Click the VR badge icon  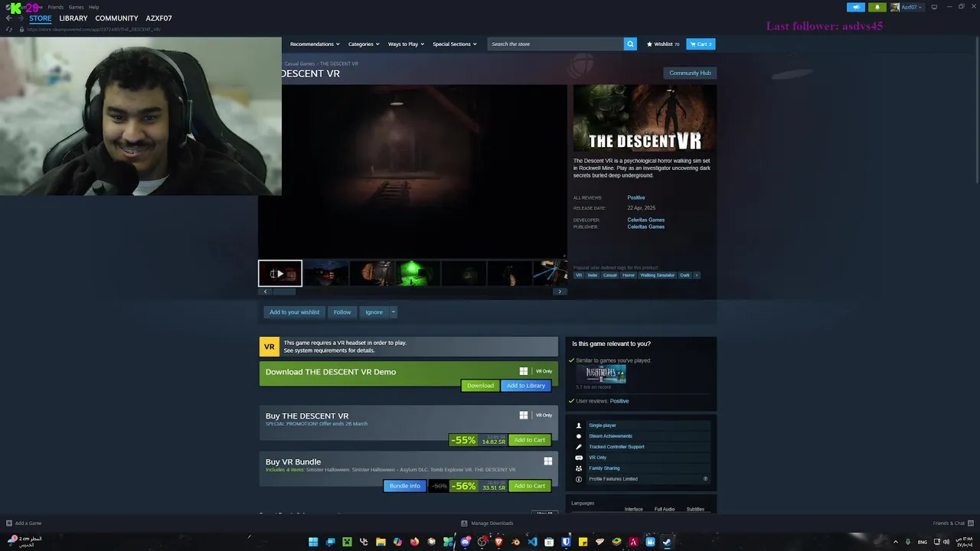[x=269, y=347]
